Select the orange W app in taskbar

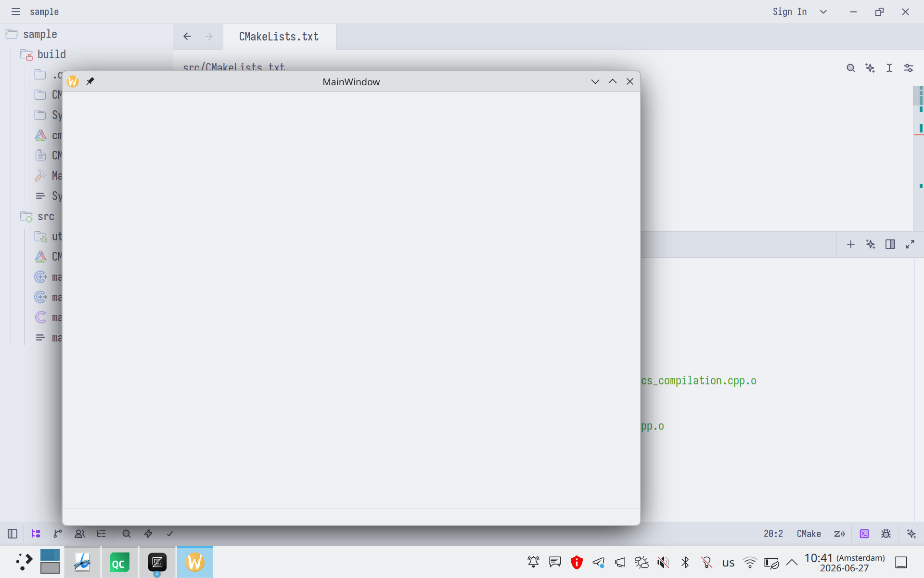pyautogui.click(x=194, y=562)
